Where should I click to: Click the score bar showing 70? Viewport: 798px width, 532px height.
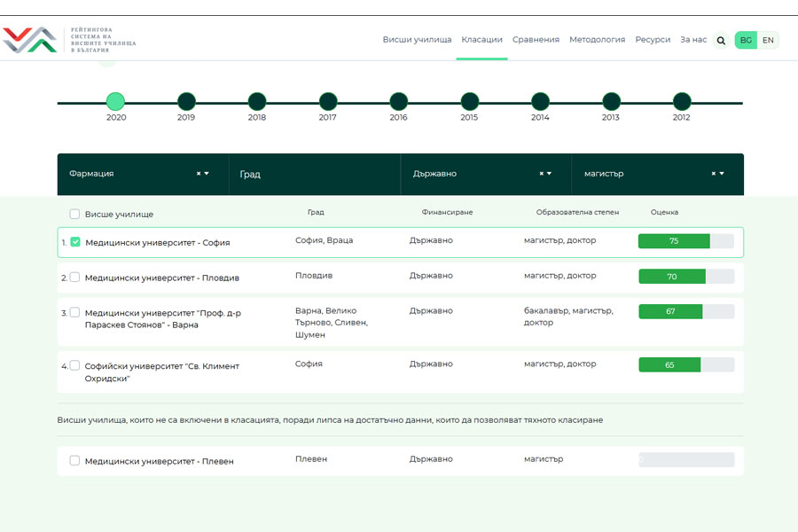coord(686,277)
